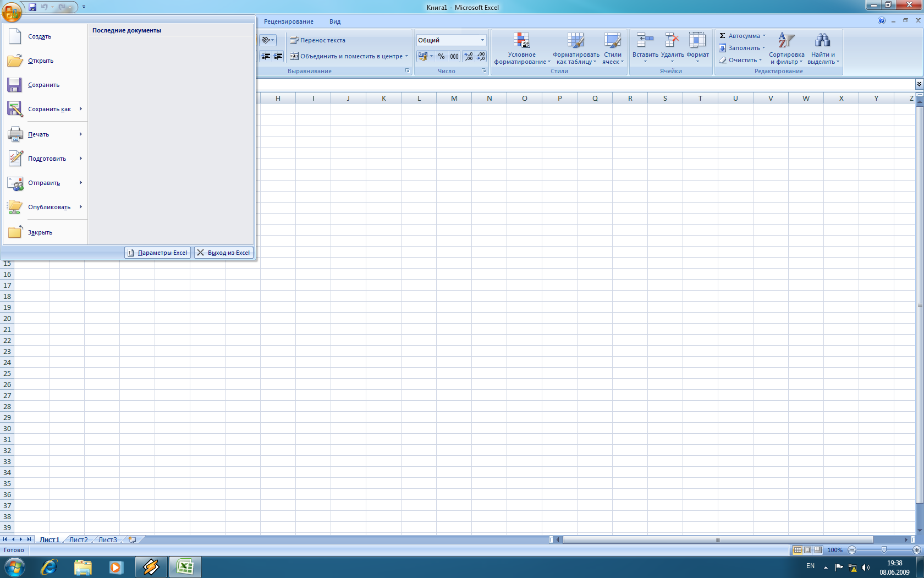The height and width of the screenshot is (578, 924).
Task: Switch to Page Break Preview in status bar
Action: pyautogui.click(x=818, y=550)
